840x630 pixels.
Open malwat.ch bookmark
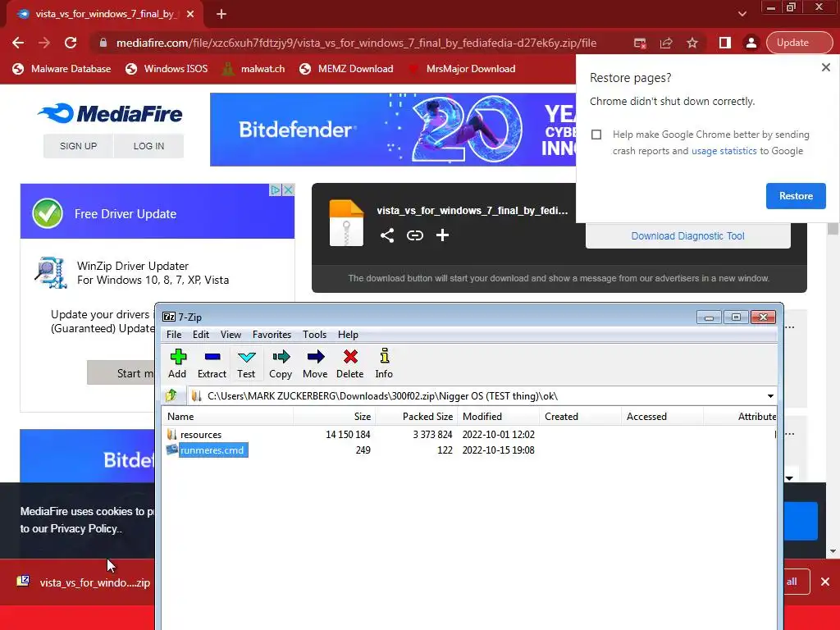[253, 69]
